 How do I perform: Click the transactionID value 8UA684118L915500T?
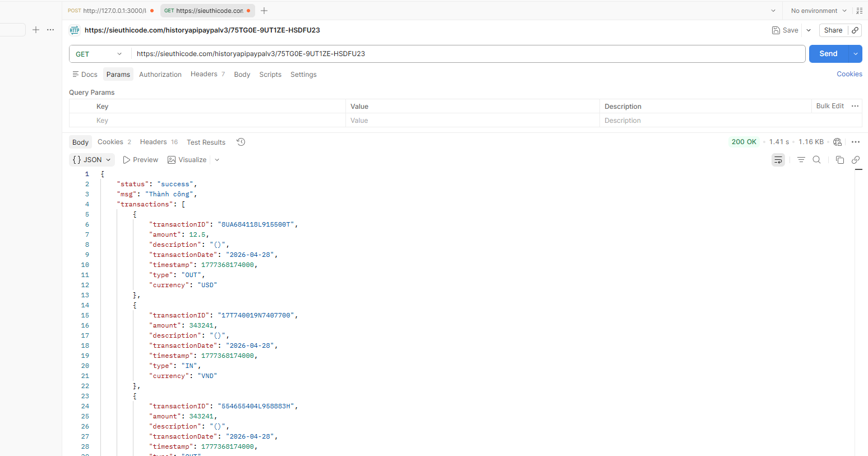(x=256, y=224)
